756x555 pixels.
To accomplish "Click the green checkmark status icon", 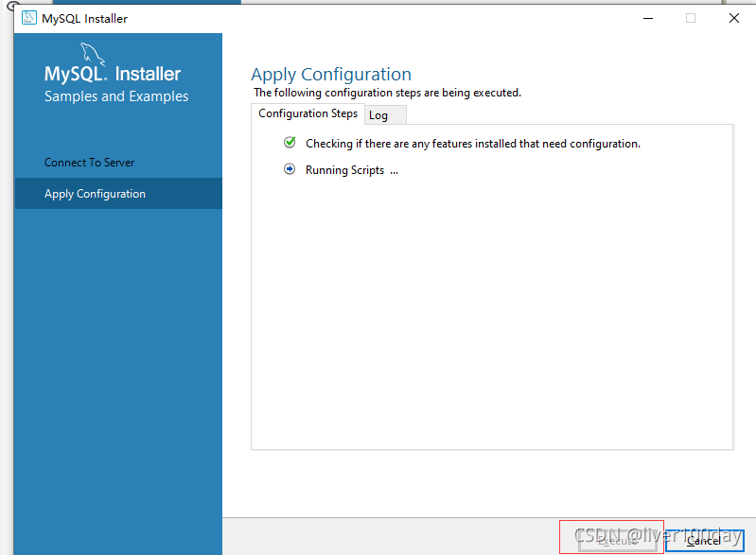I will coord(290,143).
